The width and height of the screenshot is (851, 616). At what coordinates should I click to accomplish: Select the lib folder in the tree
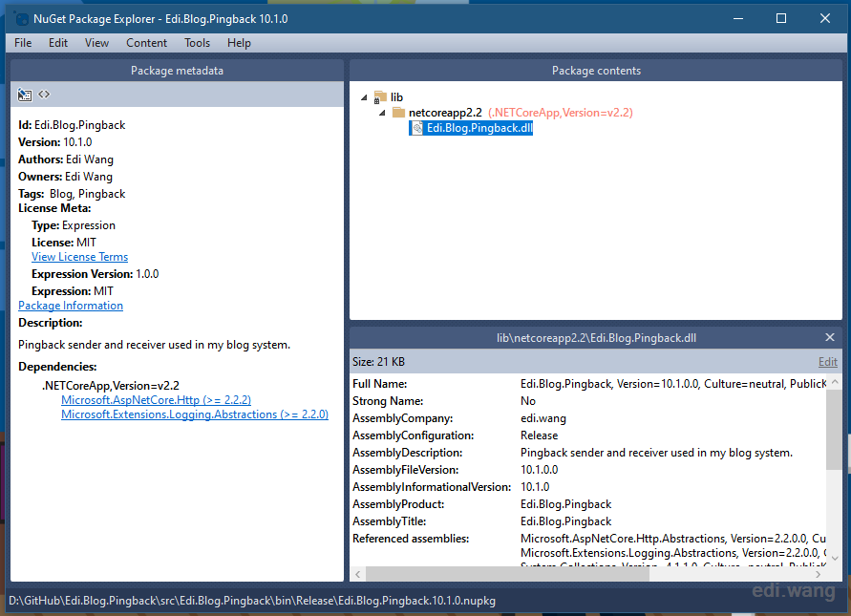(396, 97)
